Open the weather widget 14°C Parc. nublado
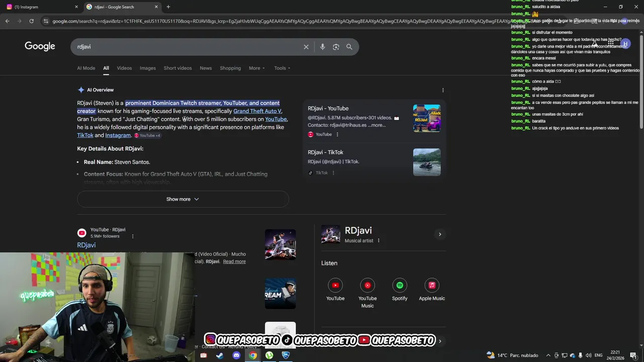Viewport: 644px width, 362px height. (x=512, y=355)
